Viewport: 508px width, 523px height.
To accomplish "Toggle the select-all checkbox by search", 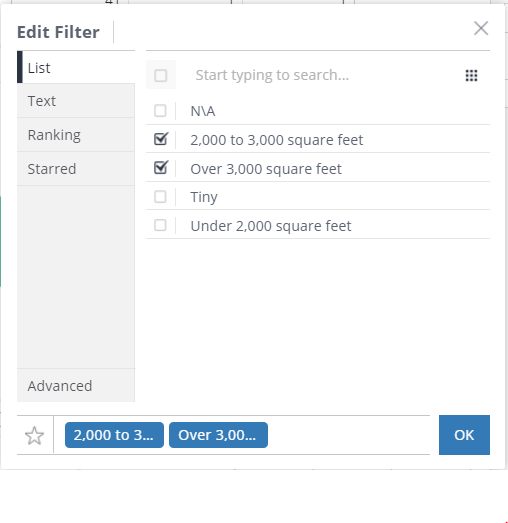I will coord(160,75).
